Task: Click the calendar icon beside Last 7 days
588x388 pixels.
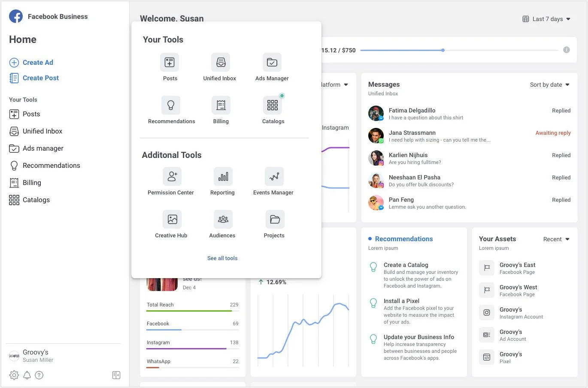Action: (x=526, y=19)
